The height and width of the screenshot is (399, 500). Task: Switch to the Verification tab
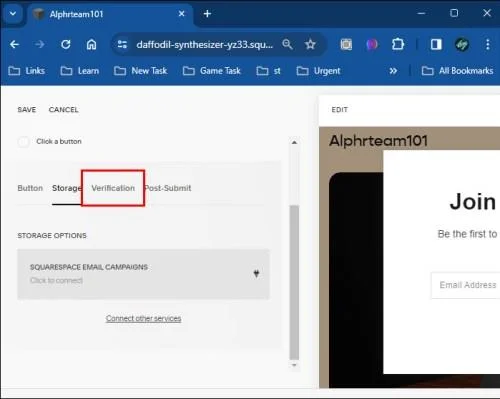[113, 188]
